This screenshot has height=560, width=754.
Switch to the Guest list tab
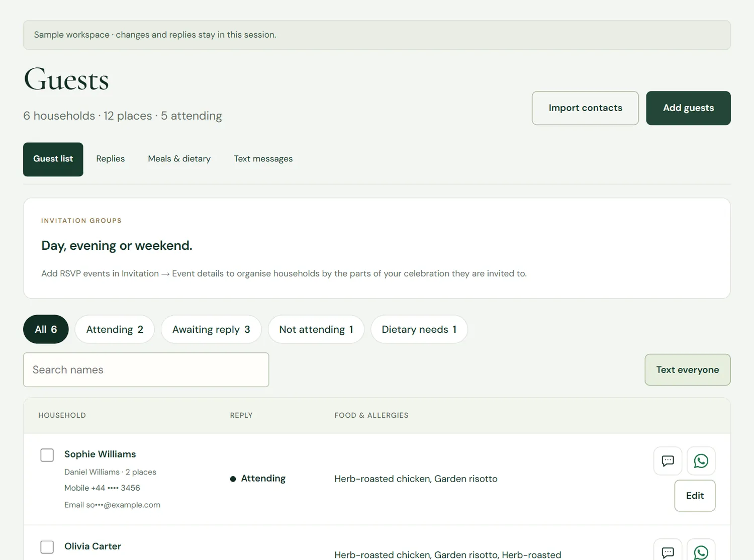(x=53, y=159)
